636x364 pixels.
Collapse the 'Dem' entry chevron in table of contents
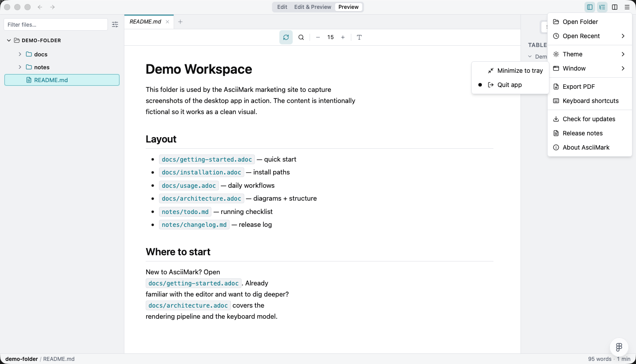click(530, 57)
